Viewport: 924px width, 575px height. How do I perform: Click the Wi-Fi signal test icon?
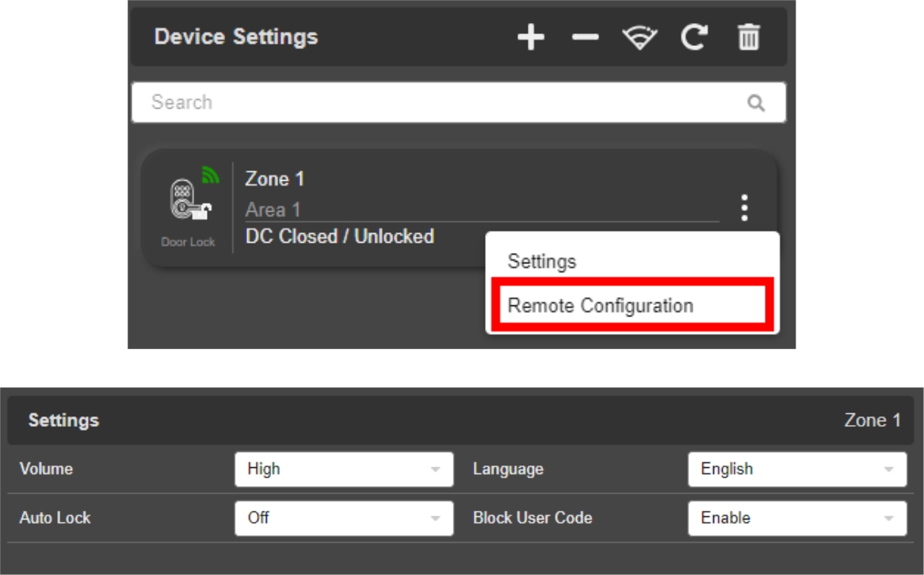(640, 38)
